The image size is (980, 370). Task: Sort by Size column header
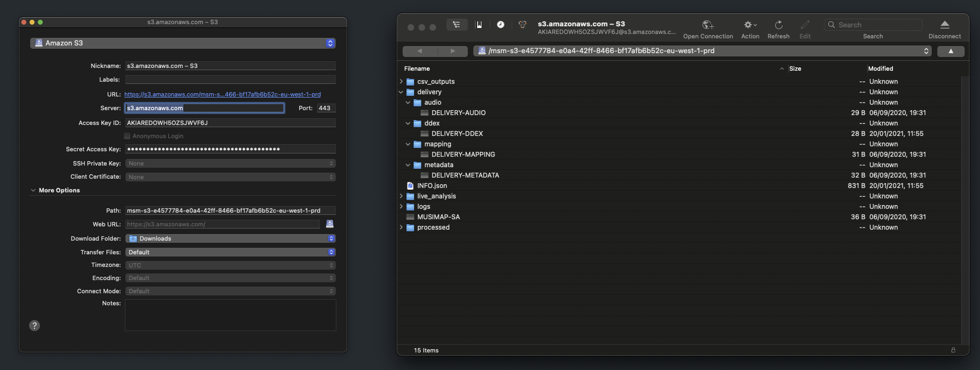(827, 69)
